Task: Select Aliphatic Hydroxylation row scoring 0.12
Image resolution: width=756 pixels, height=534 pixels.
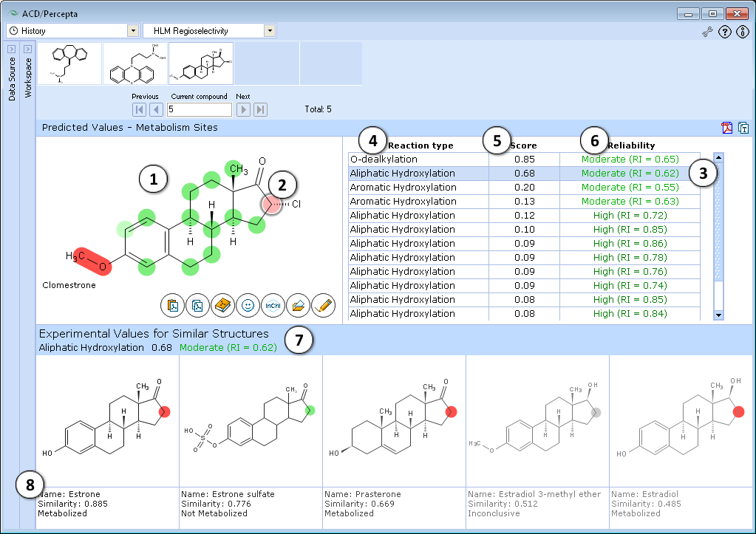Action: coord(524,216)
